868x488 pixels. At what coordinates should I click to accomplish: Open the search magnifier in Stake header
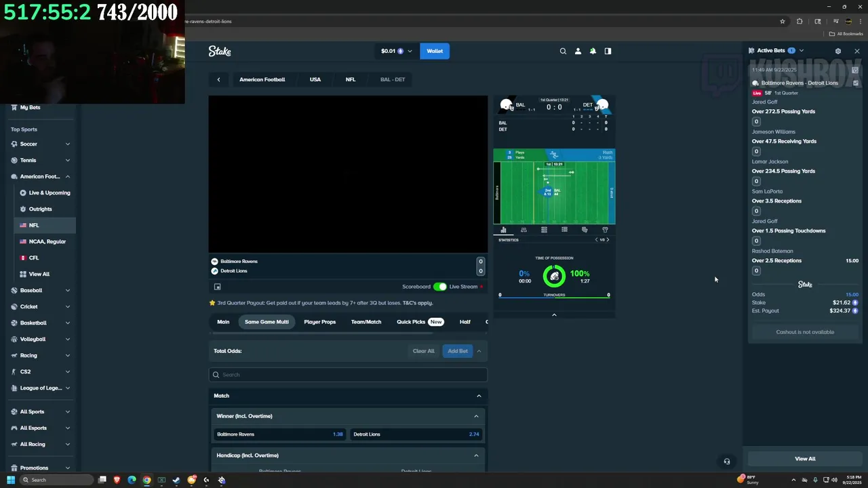pos(563,51)
